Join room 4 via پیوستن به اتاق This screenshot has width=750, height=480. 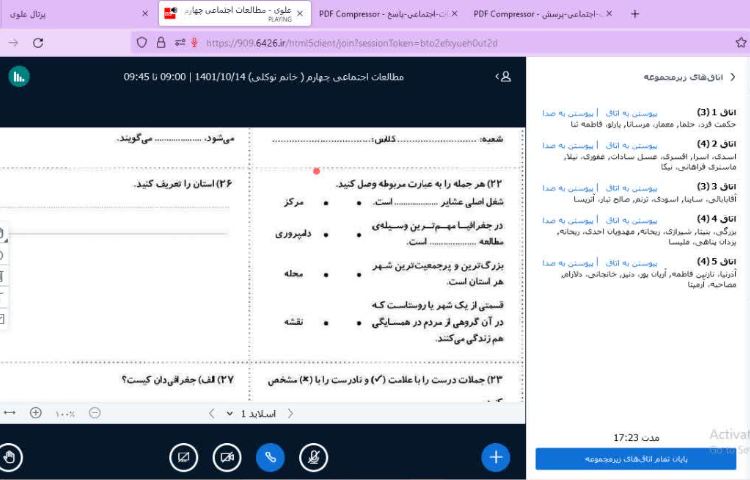tap(631, 220)
